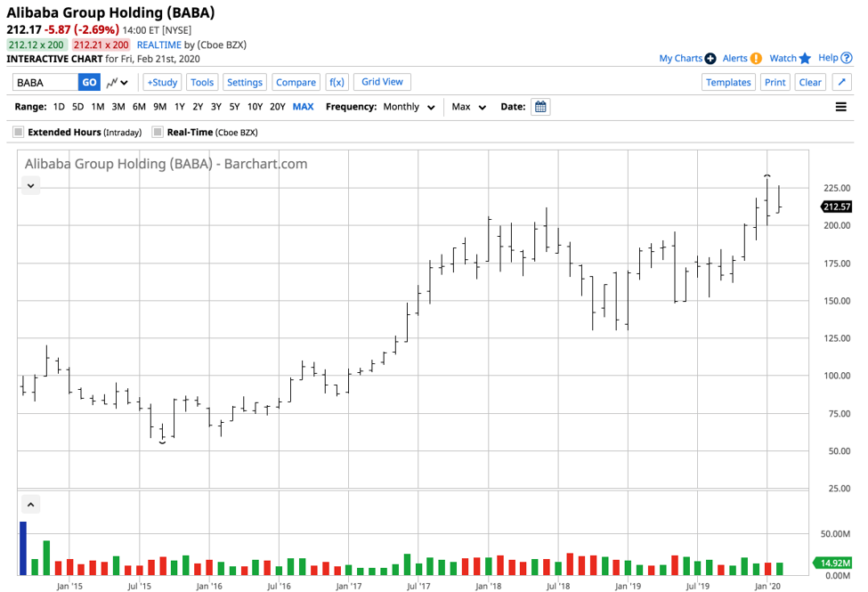Select the 9M range
The height and width of the screenshot is (592, 868).
point(160,107)
